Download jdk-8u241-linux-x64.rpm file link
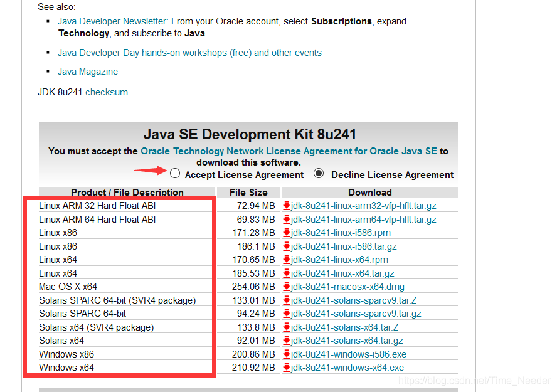Viewport: 557px width, 392px height. point(339,260)
